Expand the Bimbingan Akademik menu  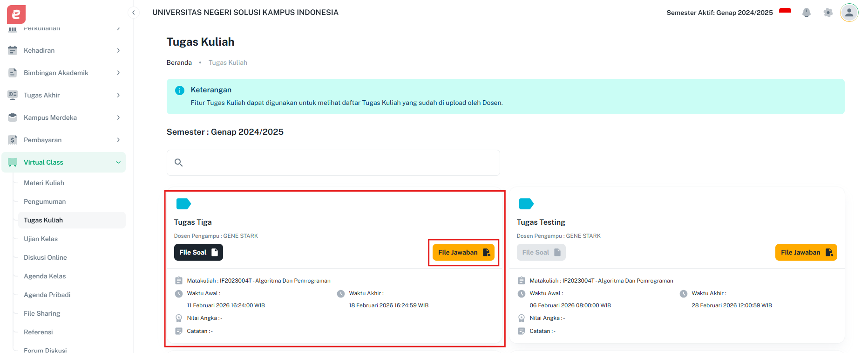pyautogui.click(x=118, y=73)
